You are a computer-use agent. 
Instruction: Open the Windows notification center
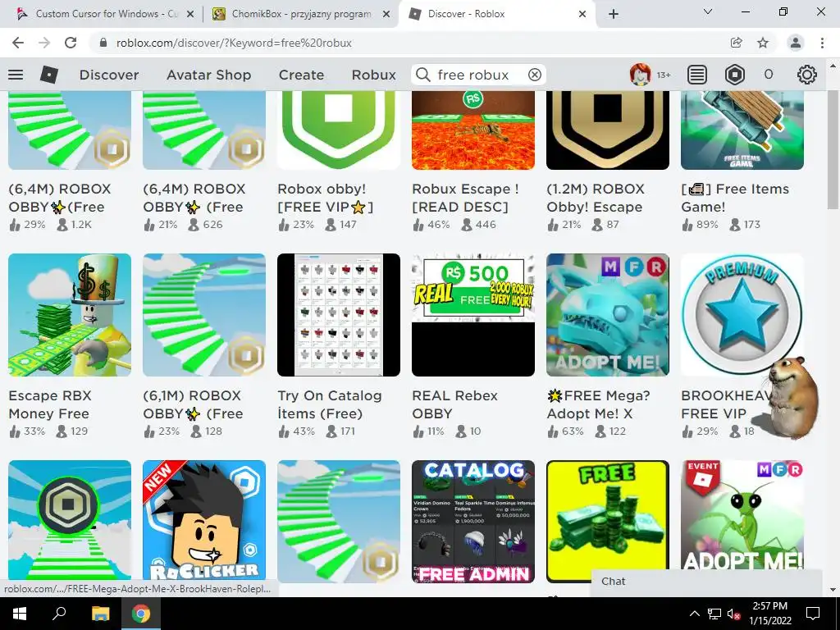click(813, 614)
